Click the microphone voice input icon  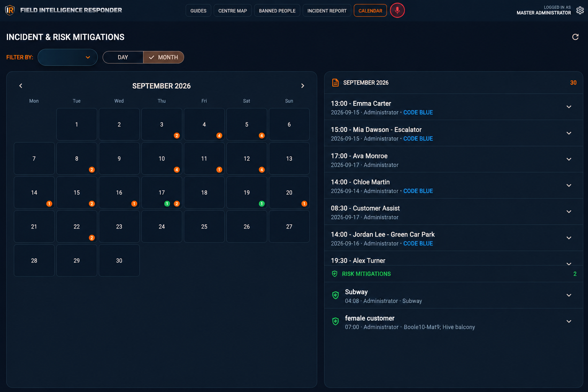click(x=397, y=10)
